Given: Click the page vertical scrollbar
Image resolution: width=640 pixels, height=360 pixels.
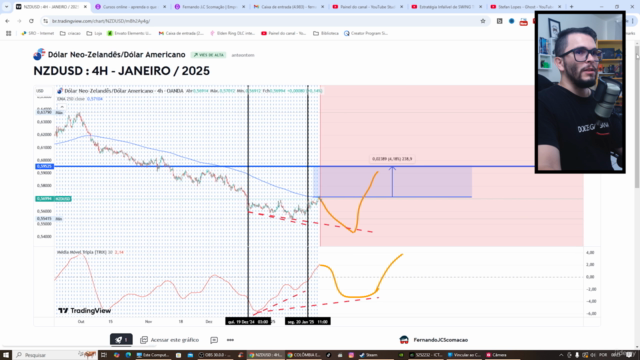Looking at the screenshot, I should pyautogui.click(x=637, y=116).
